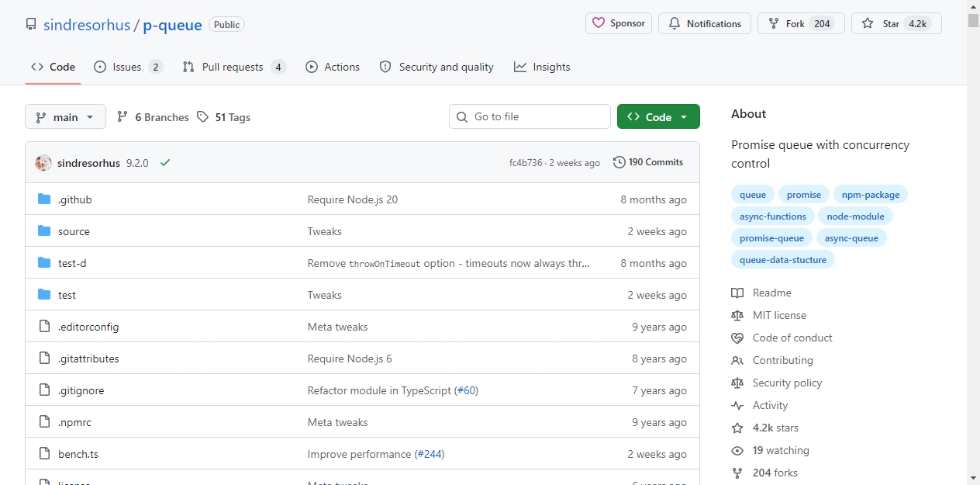Go to the Actions tab

[x=333, y=67]
